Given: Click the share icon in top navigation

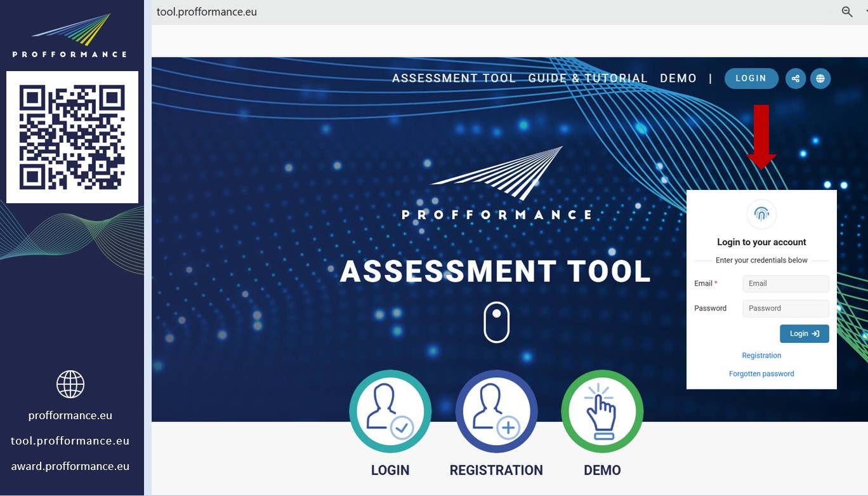Looking at the screenshot, I should pyautogui.click(x=795, y=79).
